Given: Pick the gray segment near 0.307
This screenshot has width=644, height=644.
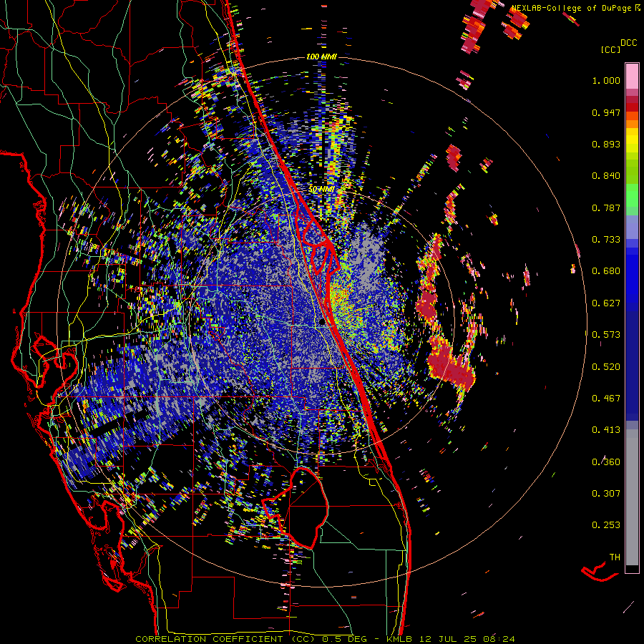Looking at the screenshot, I should click(632, 497).
